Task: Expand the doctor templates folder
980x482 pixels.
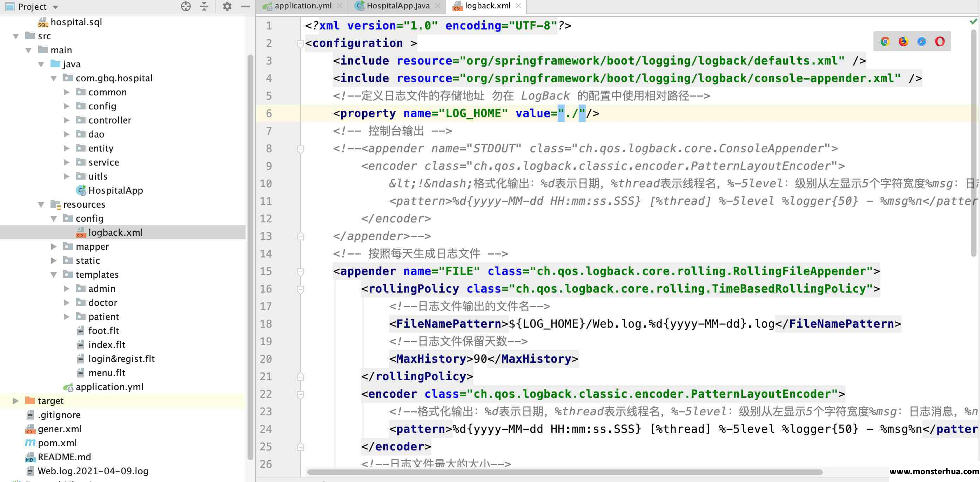Action: pos(66,303)
